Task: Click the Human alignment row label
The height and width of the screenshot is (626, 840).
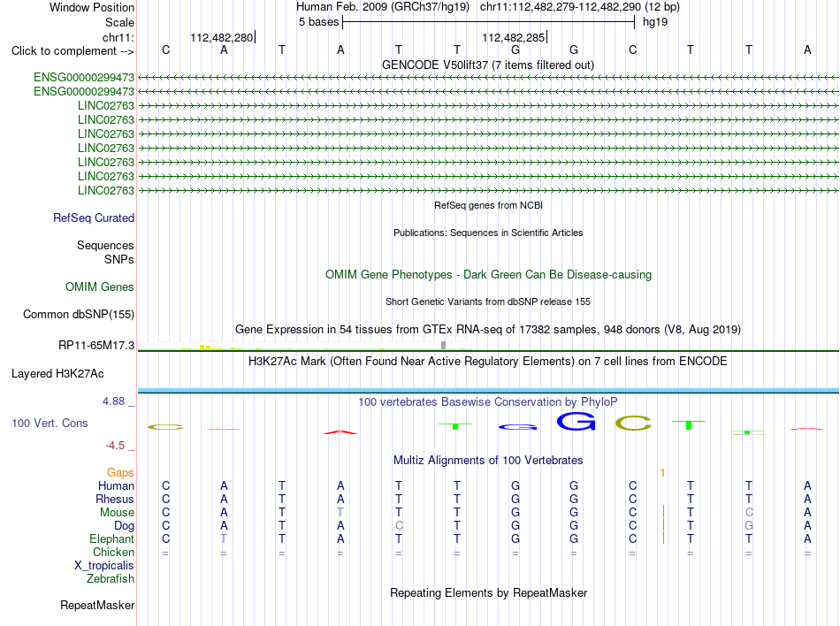Action: pyautogui.click(x=116, y=485)
